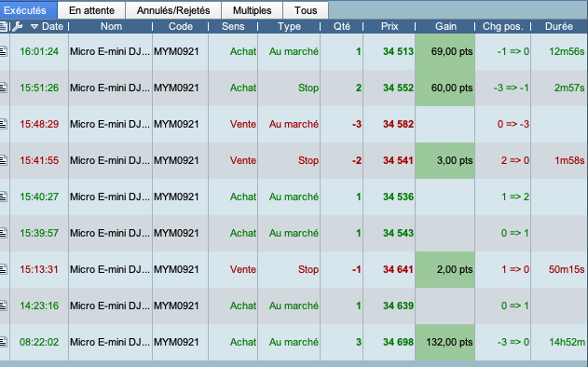Click the 16:01:24 date cell
Viewport: 588px width, 367px height.
(39, 51)
